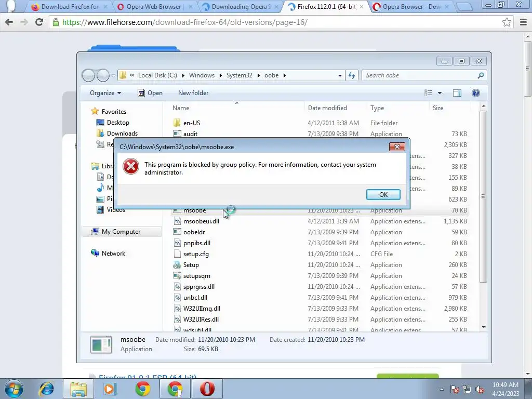Click the en-US folder icon
Image resolution: width=532 pixels, height=399 pixels.
(x=177, y=123)
